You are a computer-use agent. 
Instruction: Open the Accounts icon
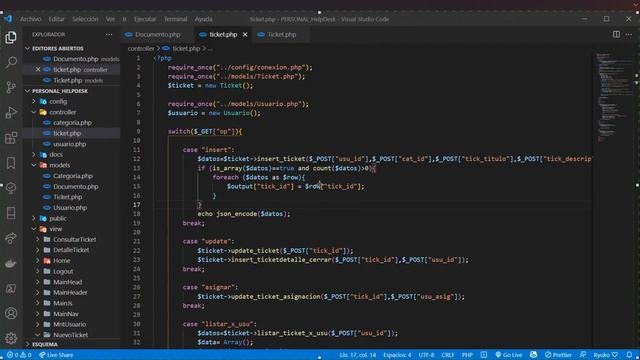[11, 313]
